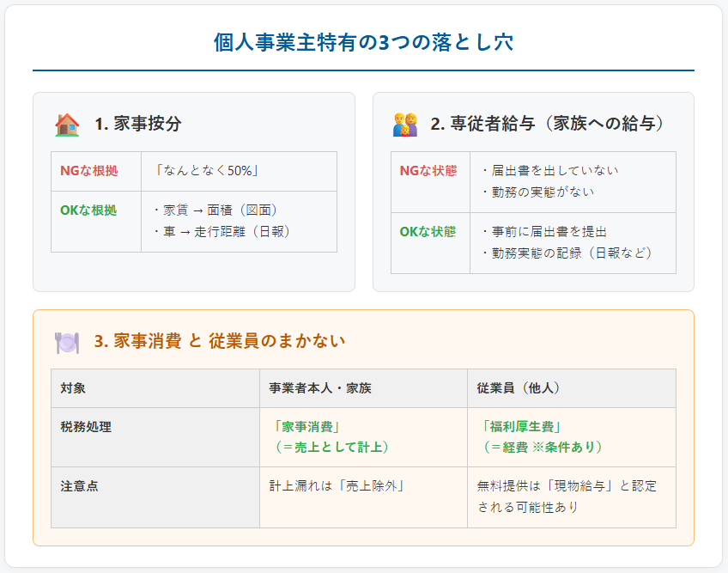Click the family icon beside 専従者給与

click(405, 125)
